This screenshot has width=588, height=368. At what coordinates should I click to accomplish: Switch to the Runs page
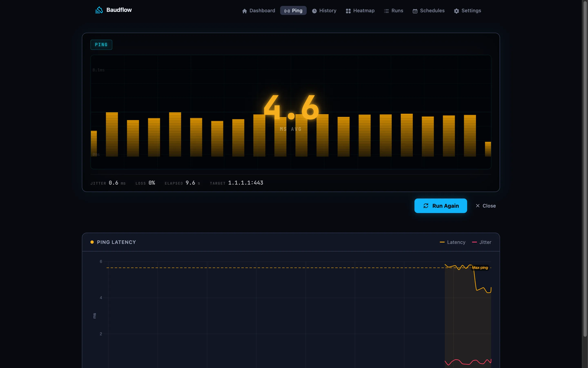(393, 11)
